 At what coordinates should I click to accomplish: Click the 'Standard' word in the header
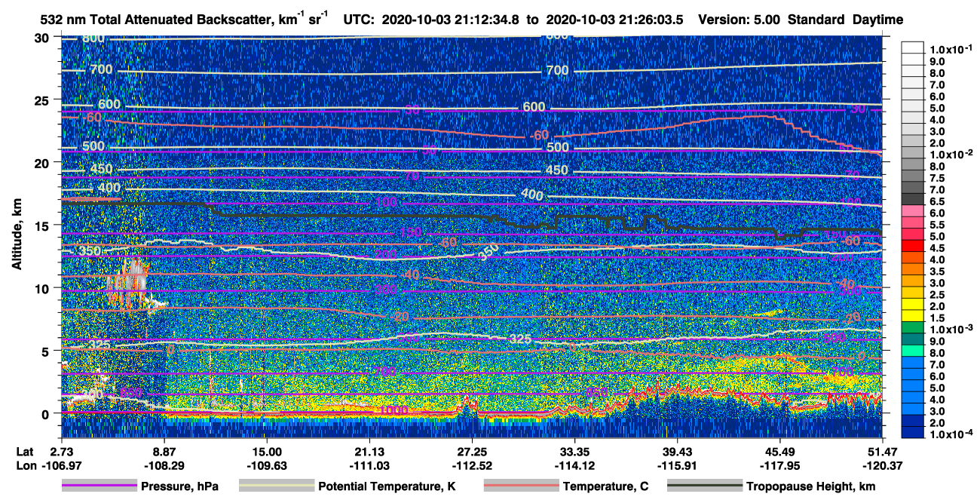click(x=816, y=20)
